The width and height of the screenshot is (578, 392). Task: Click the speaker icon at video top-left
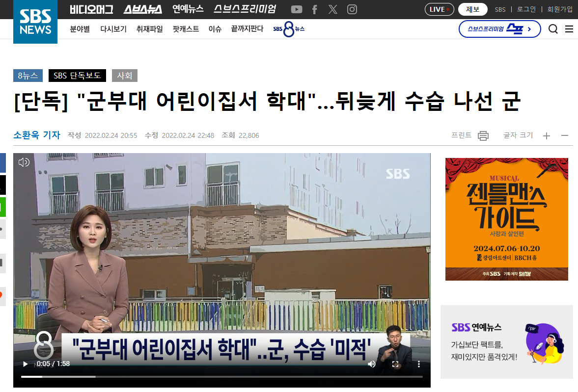(x=24, y=162)
